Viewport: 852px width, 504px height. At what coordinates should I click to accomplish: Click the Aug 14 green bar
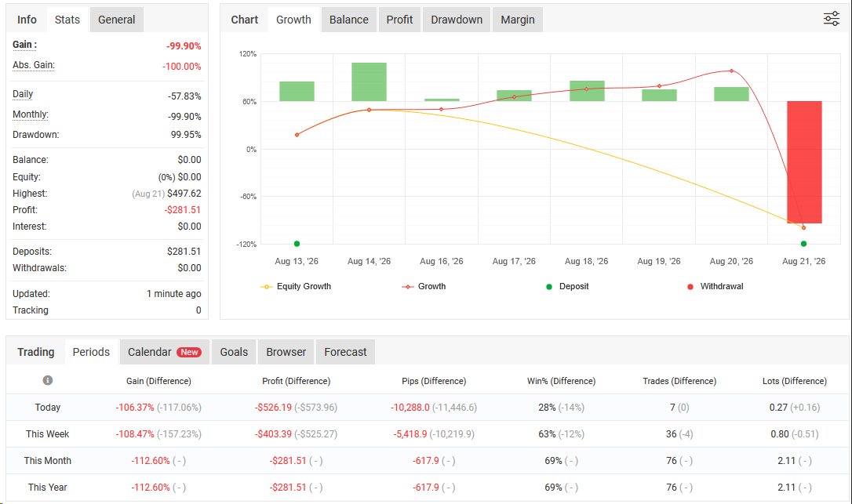[369, 82]
